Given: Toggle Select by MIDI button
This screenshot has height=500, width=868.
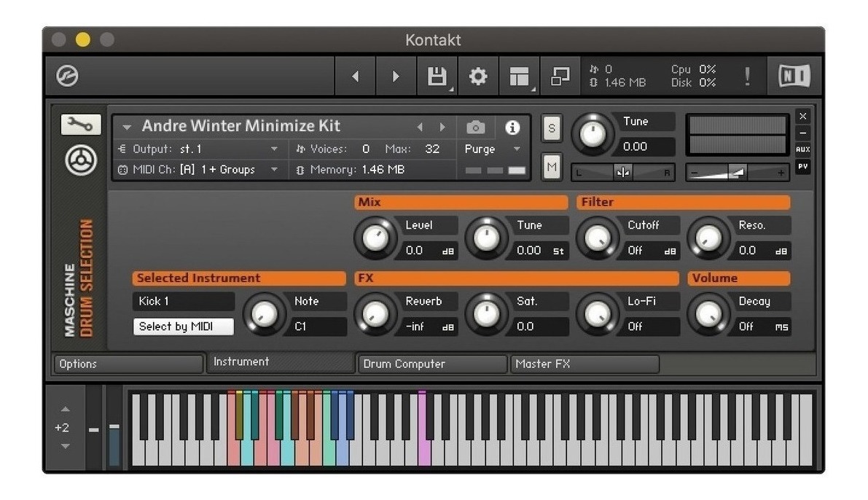Looking at the screenshot, I should tap(183, 327).
